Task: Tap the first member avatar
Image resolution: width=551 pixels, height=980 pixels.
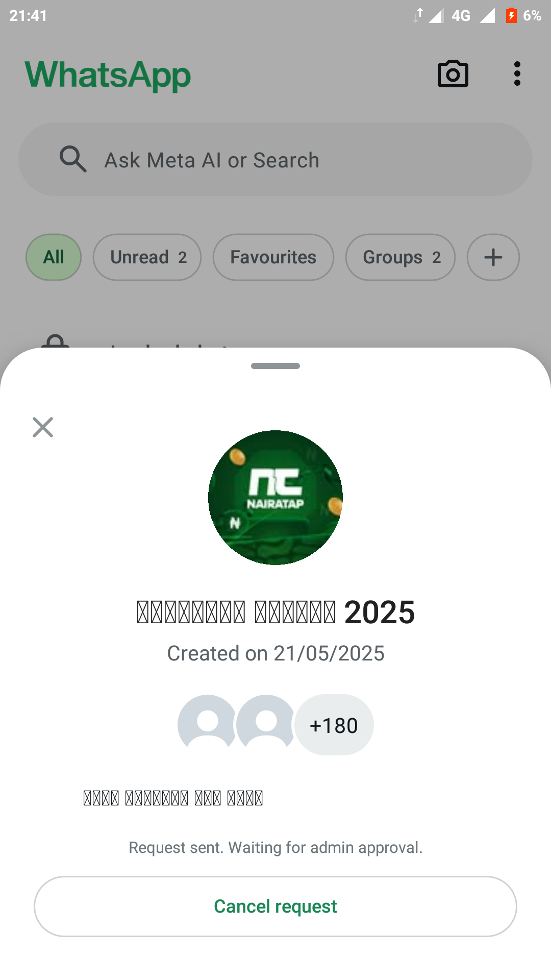Action: (x=207, y=724)
